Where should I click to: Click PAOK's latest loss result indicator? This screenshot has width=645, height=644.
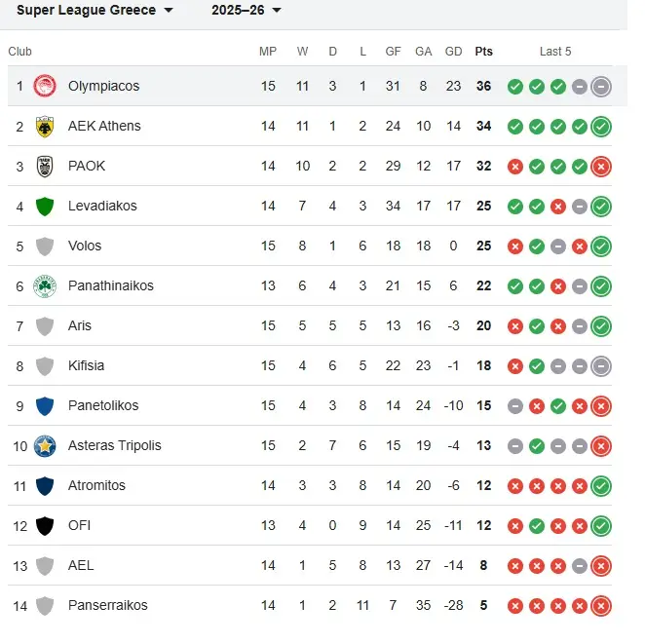click(x=601, y=167)
